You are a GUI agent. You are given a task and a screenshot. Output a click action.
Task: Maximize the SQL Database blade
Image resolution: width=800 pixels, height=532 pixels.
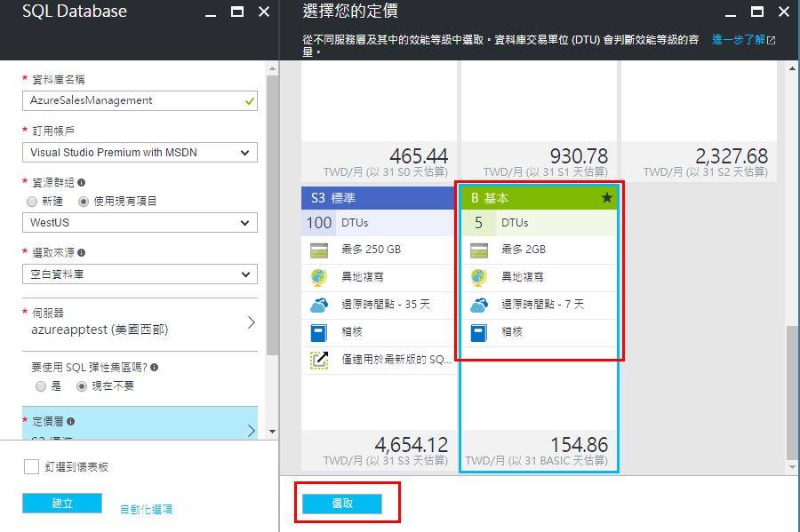point(237,12)
